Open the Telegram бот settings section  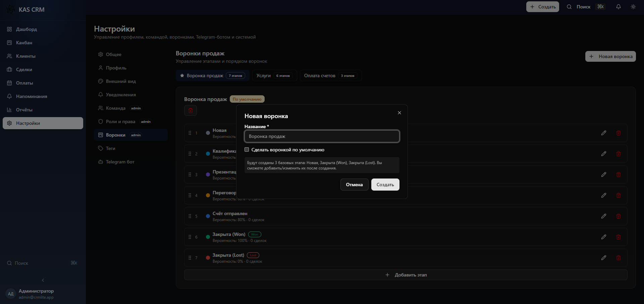(131, 162)
